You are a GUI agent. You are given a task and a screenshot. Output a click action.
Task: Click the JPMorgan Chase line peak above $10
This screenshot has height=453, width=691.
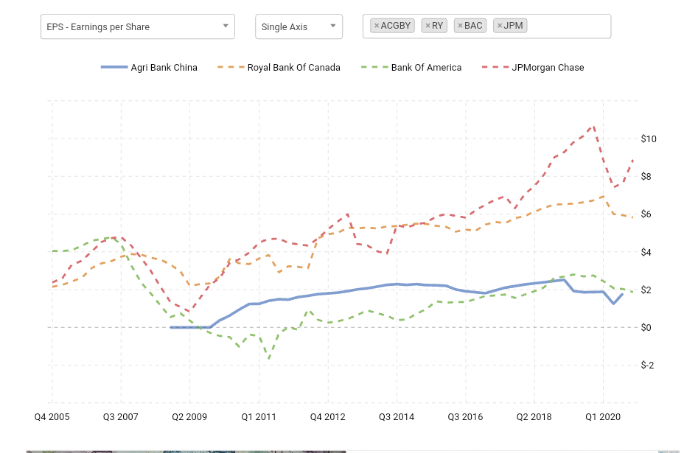[x=595, y=126]
